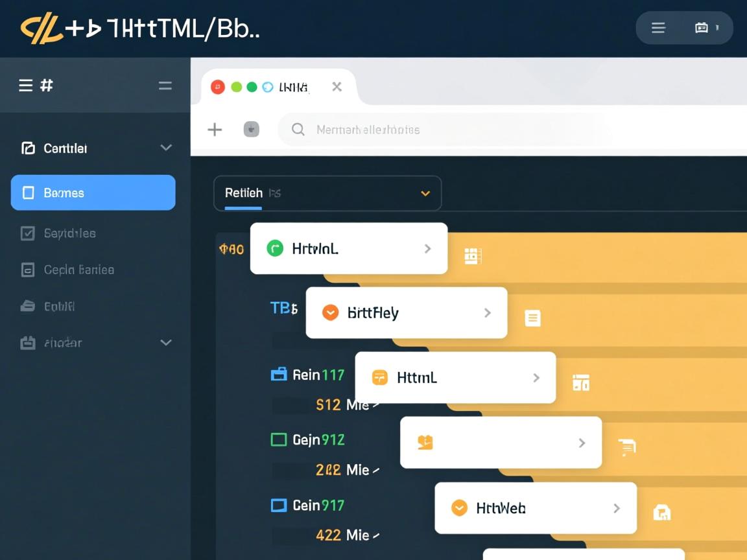Click the document icon on second yellow bar
This screenshot has height=560, width=747.
point(532,318)
